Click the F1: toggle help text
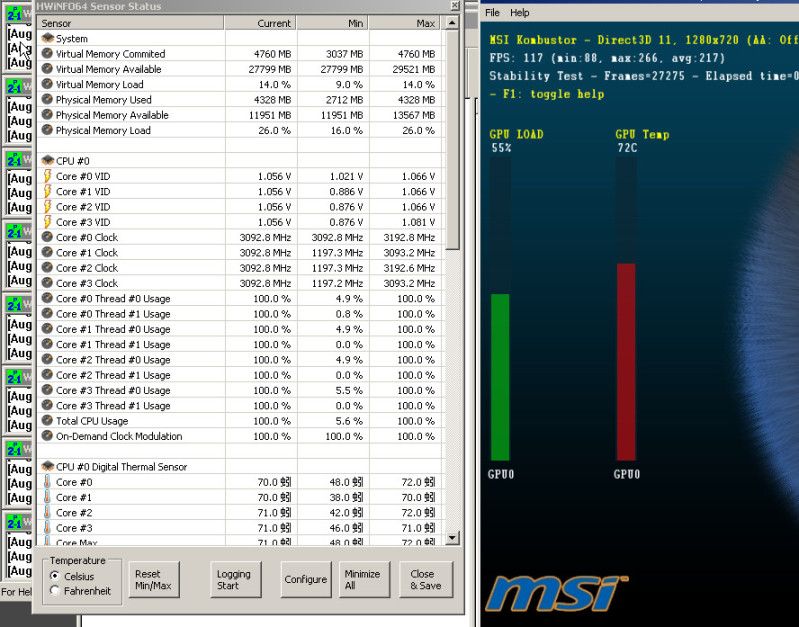799x627 pixels. pyautogui.click(x=547, y=94)
